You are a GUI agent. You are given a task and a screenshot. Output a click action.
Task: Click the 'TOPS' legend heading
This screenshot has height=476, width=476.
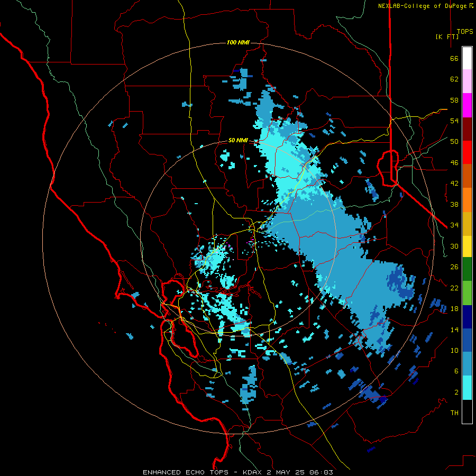[x=465, y=31]
